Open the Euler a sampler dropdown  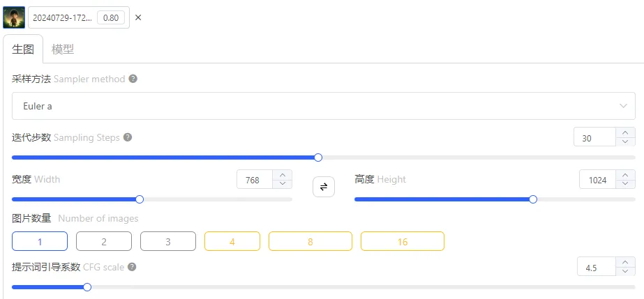(324, 106)
